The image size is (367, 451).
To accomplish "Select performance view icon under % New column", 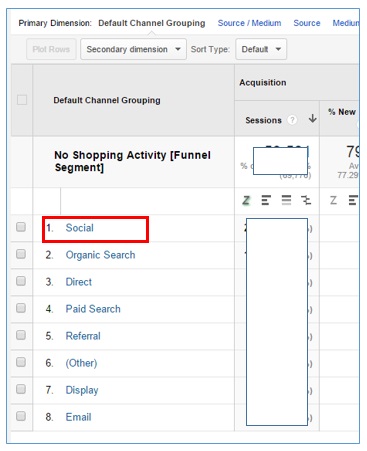I will coord(353,200).
